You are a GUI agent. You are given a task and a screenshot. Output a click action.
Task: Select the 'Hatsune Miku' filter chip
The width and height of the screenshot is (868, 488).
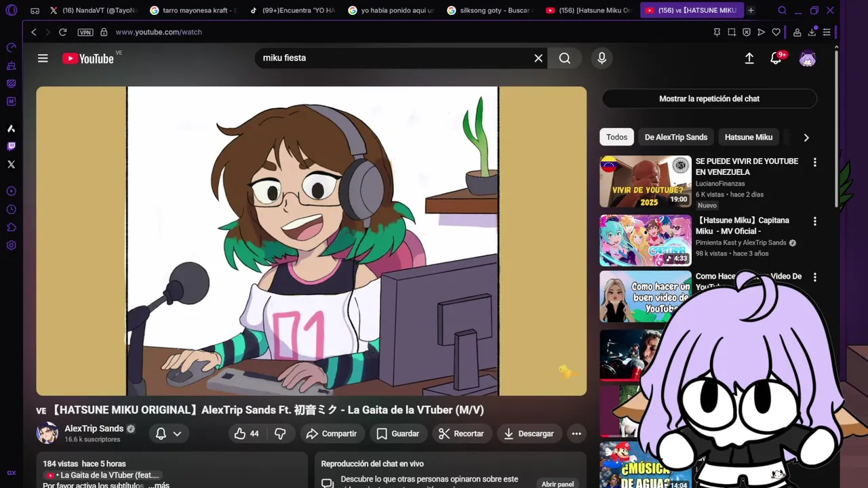(x=749, y=137)
